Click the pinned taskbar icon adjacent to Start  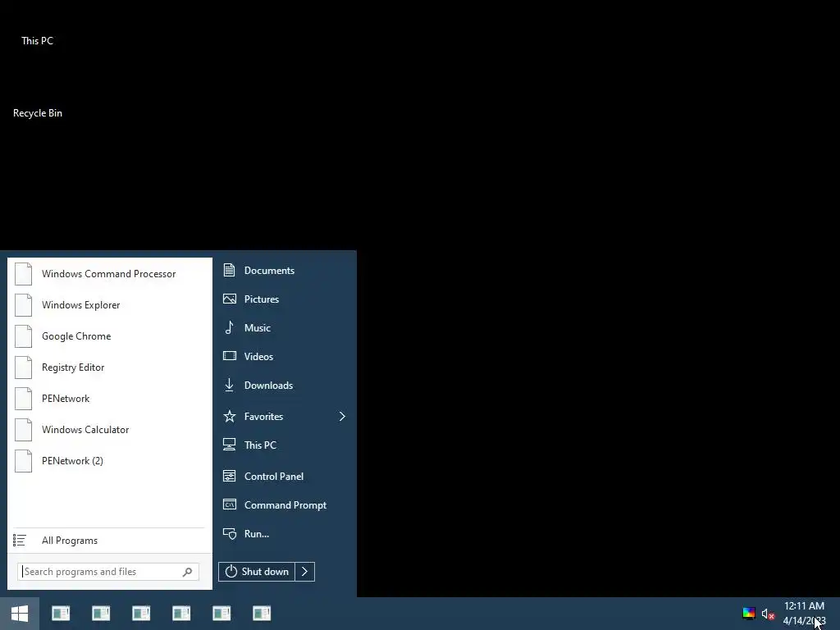tap(61, 614)
